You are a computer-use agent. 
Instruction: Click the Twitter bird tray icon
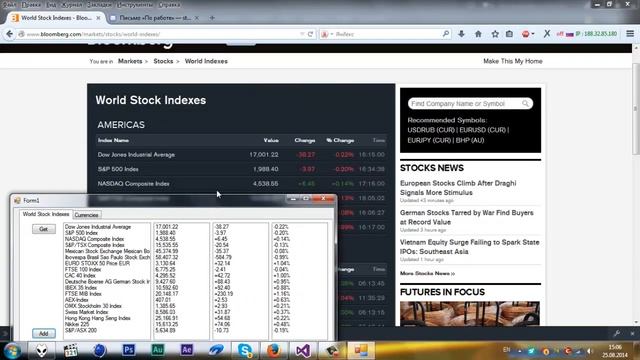531,351
